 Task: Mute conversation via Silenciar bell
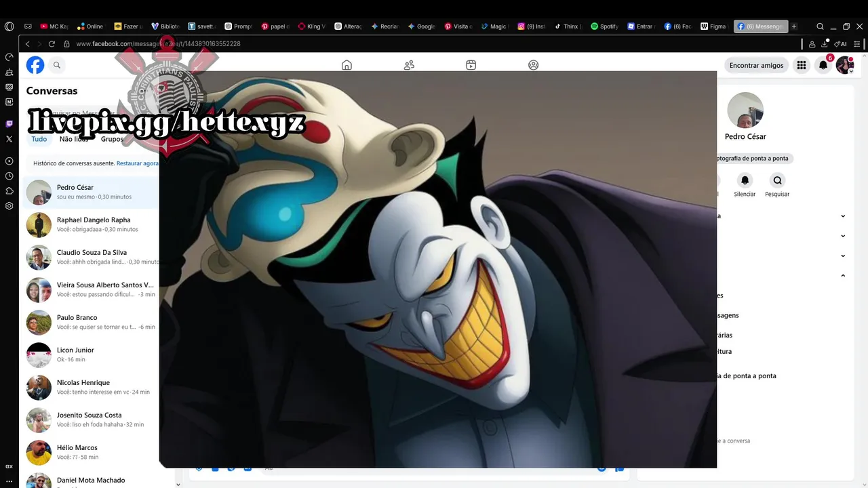(745, 180)
